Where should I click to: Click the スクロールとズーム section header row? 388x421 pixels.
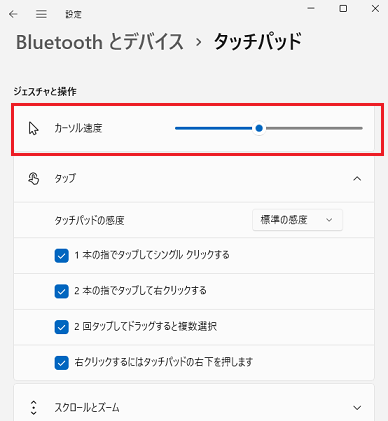194,403
